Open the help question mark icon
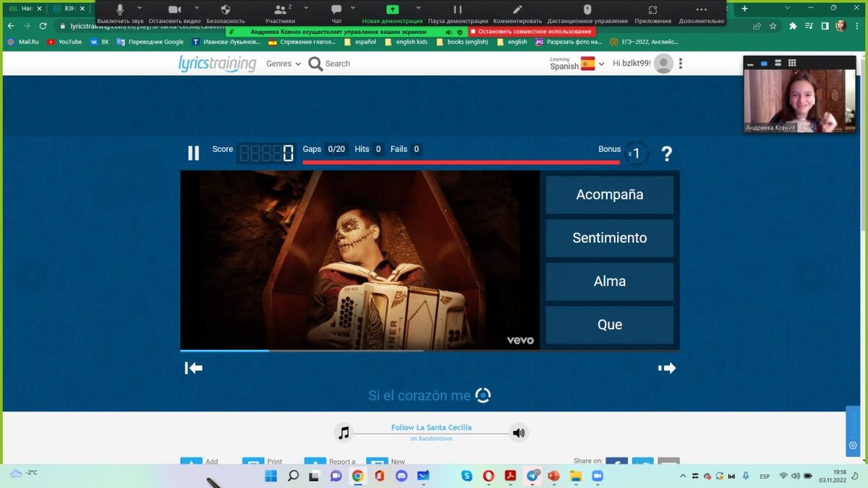 pos(667,153)
